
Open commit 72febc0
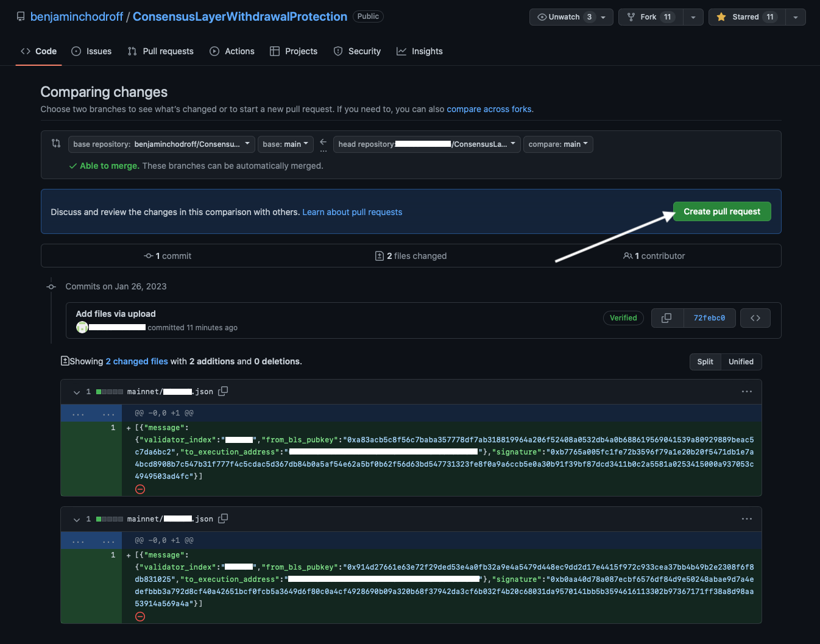709,318
